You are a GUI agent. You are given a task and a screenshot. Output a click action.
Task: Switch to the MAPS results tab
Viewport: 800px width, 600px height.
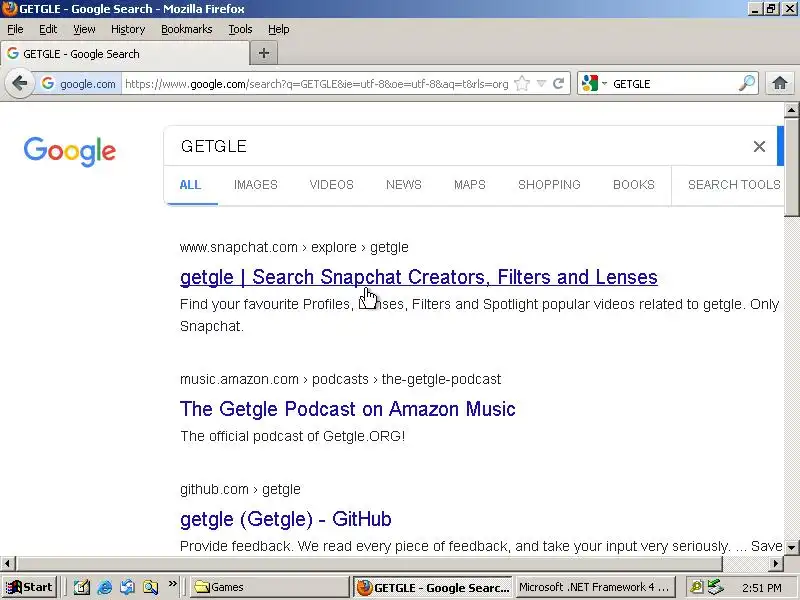[x=470, y=185]
